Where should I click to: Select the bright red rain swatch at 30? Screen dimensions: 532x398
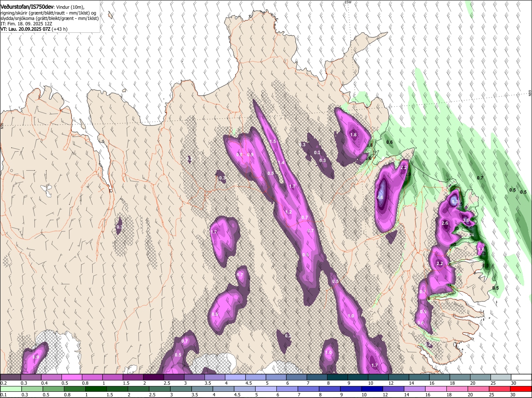click(521, 388)
